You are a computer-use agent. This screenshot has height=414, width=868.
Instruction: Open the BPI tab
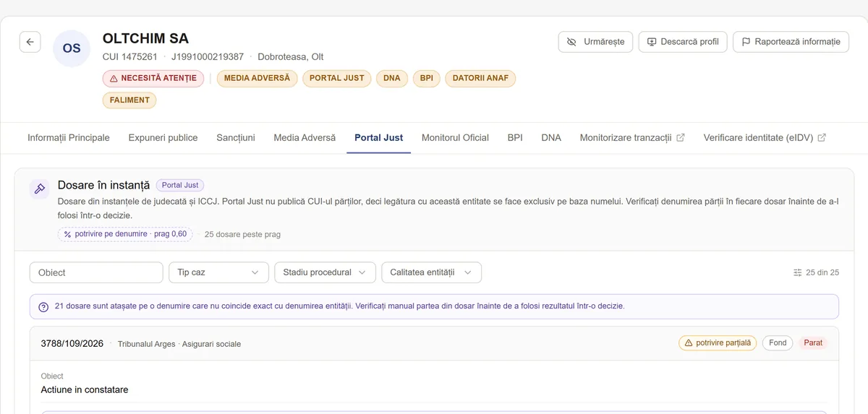515,137
